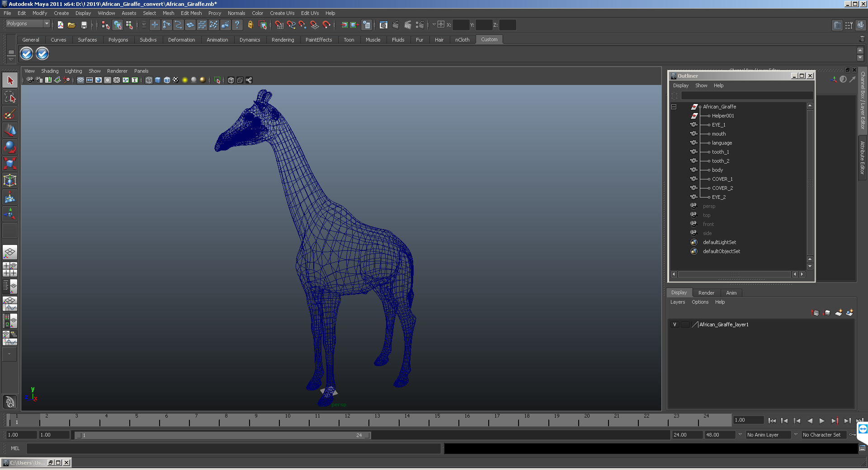Toggle select by hierarchy mode

[x=106, y=25]
